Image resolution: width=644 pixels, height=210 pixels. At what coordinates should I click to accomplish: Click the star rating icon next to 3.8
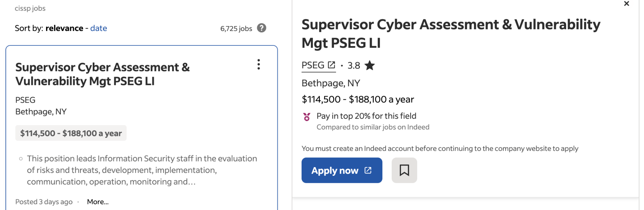click(x=370, y=65)
